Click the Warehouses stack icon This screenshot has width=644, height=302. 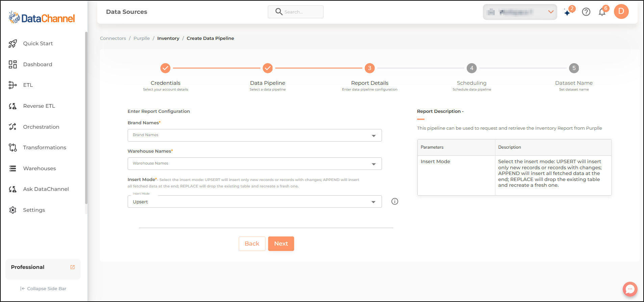pos(13,169)
